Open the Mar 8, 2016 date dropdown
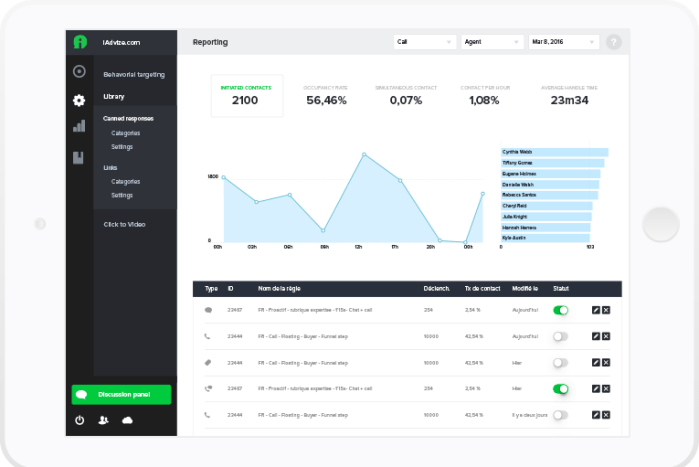 564,42
